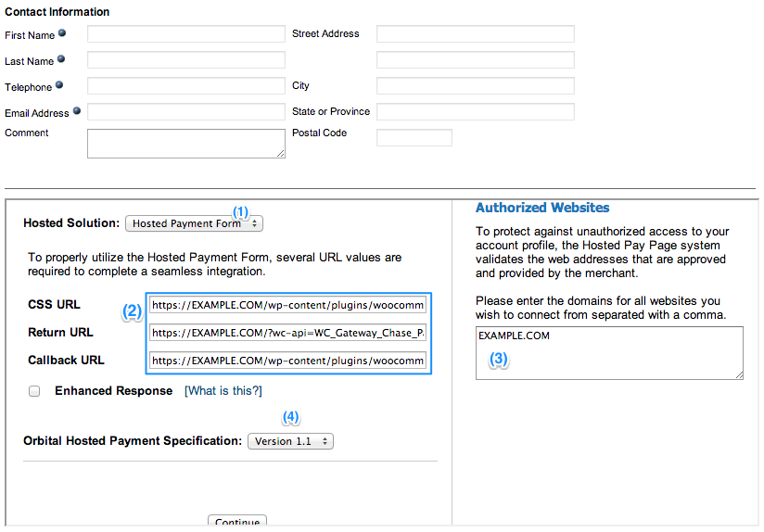The width and height of the screenshot is (764, 532).
Task: Click the State or Province field
Action: (x=475, y=111)
